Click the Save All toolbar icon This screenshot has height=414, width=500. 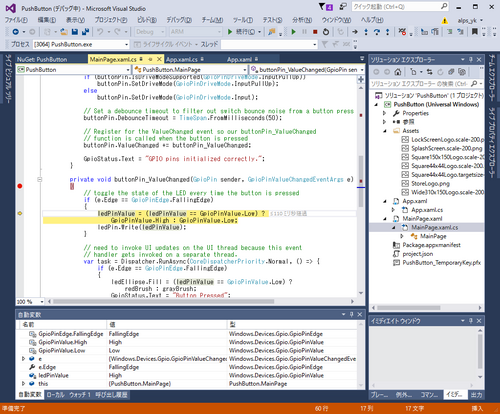[x=85, y=32]
